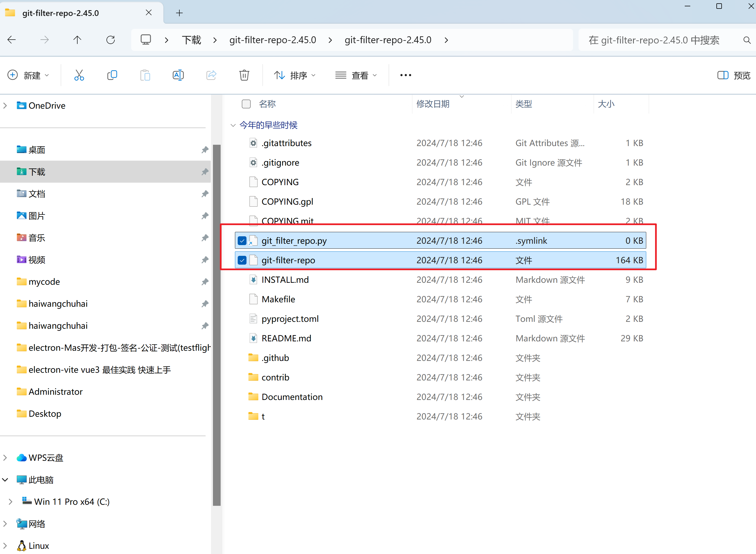This screenshot has width=756, height=554.
Task: Toggle the select-all checkbox beside 名称
Action: pyautogui.click(x=246, y=104)
